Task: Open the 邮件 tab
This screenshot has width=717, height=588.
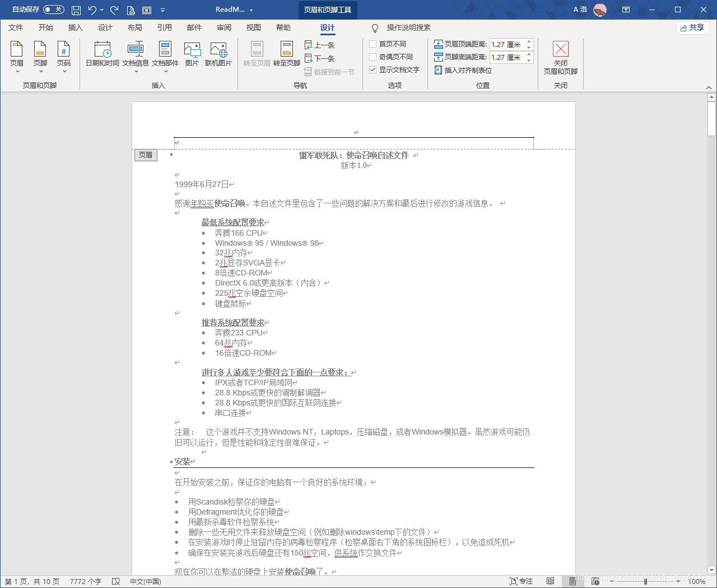Action: point(194,27)
